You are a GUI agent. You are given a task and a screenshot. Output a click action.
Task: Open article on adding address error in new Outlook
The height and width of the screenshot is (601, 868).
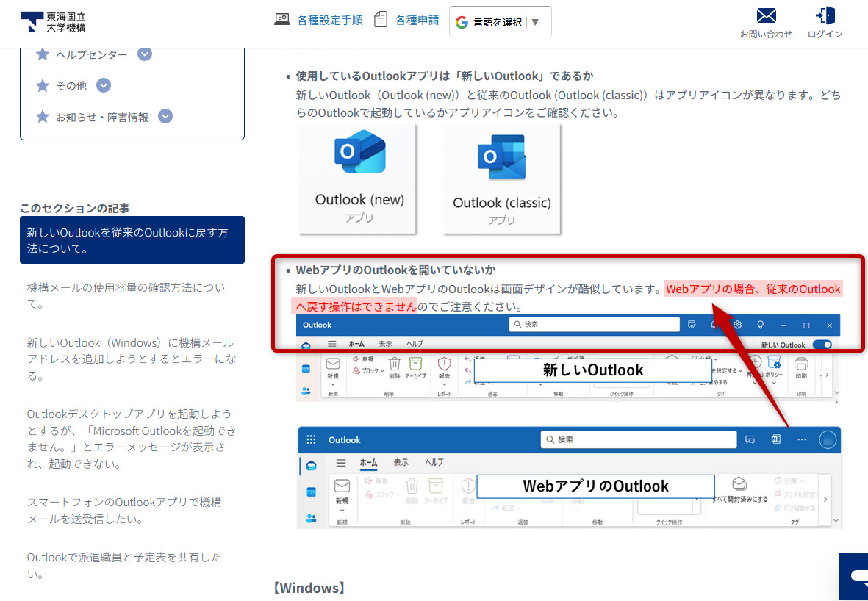131,359
